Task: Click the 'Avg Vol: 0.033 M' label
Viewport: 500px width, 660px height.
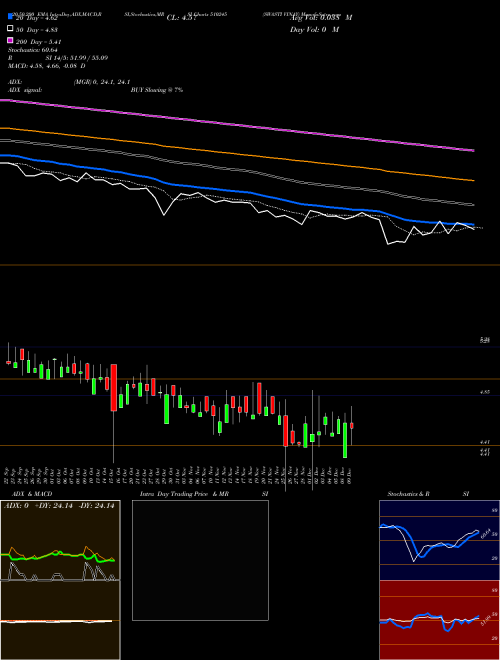Action: [321, 18]
